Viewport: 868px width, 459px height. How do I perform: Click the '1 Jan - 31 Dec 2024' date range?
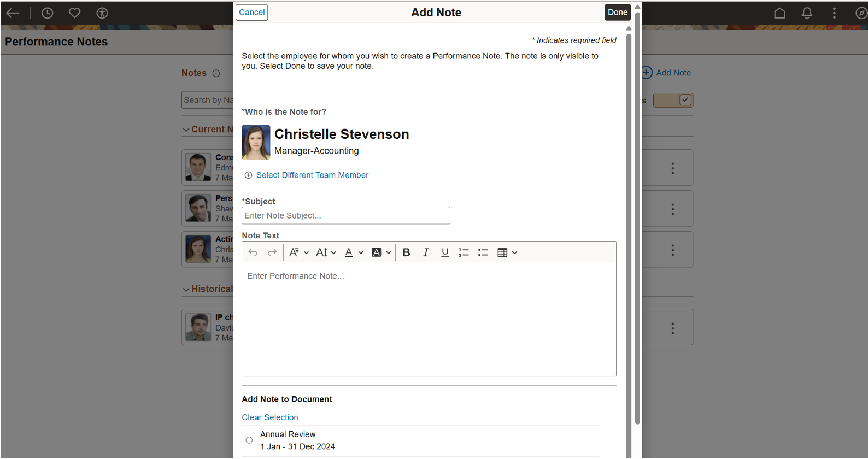point(298,446)
